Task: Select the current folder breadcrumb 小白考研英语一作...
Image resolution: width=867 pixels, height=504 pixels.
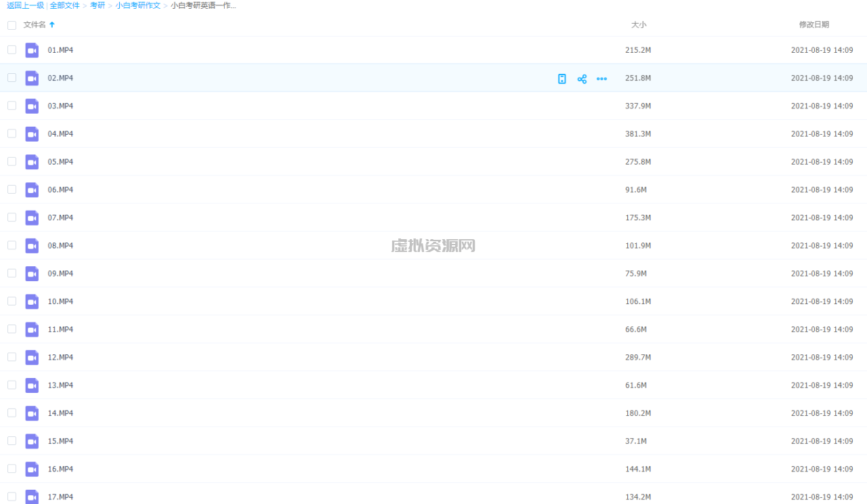Action: coord(203,5)
